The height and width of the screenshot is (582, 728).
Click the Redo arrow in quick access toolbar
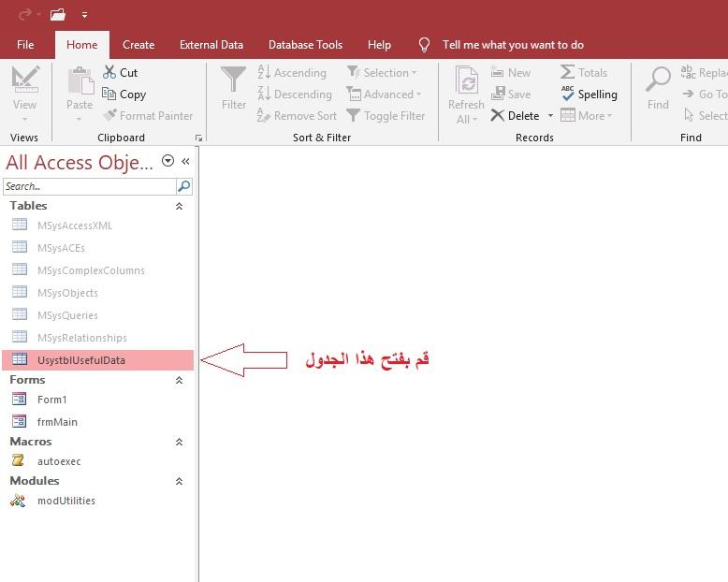point(25,15)
